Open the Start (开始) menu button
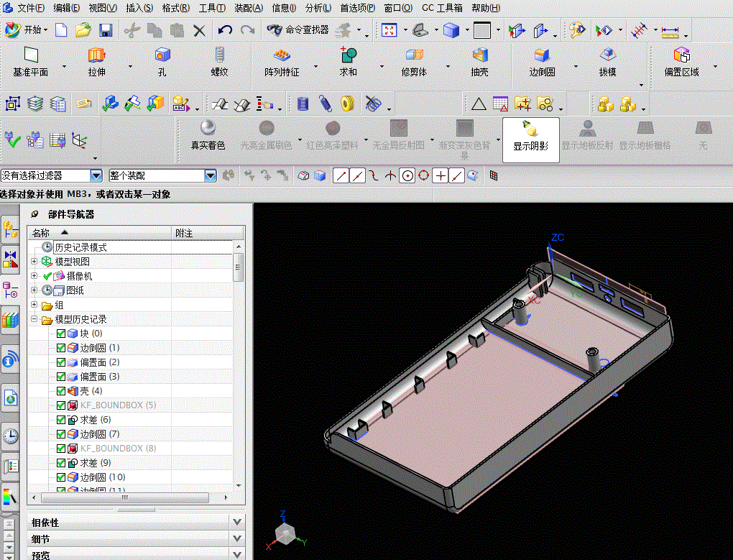This screenshot has height=560, width=733. click(26, 30)
